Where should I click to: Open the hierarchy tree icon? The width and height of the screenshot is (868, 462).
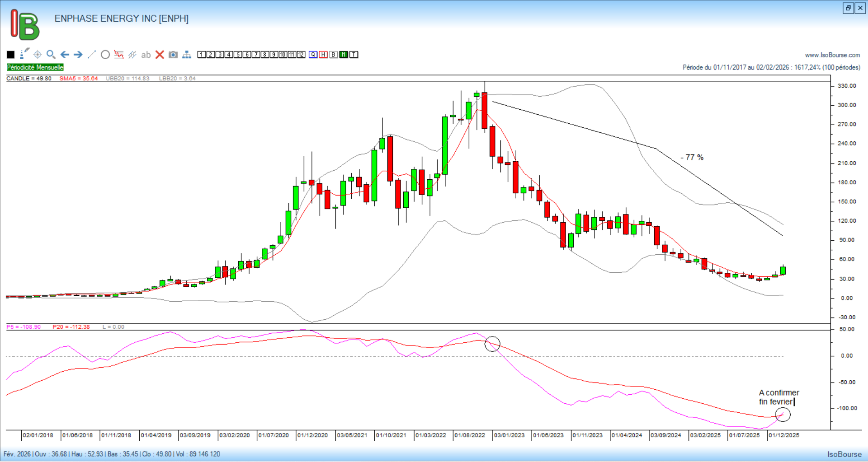(x=187, y=55)
